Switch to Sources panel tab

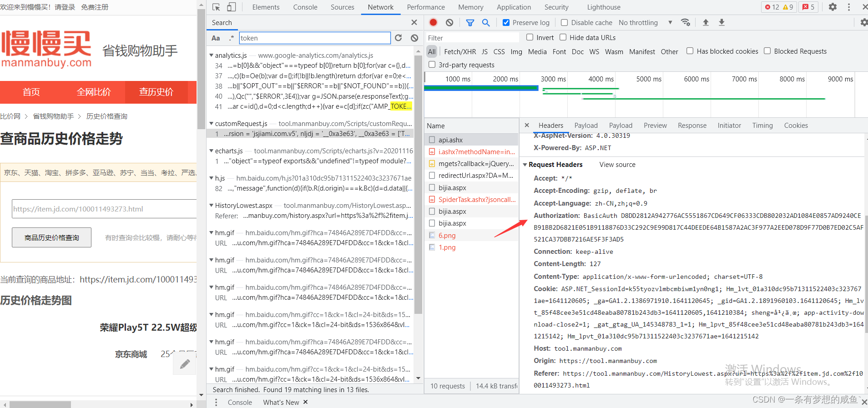[342, 7]
